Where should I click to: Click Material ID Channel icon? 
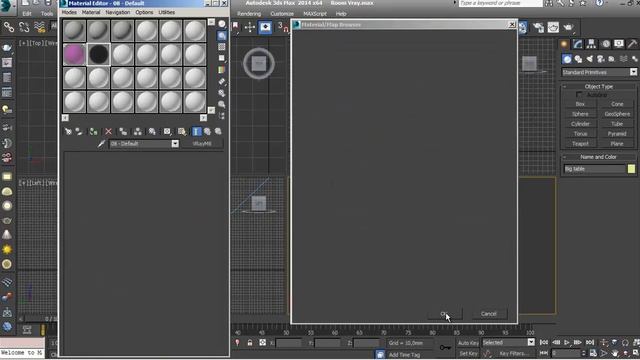click(x=167, y=131)
